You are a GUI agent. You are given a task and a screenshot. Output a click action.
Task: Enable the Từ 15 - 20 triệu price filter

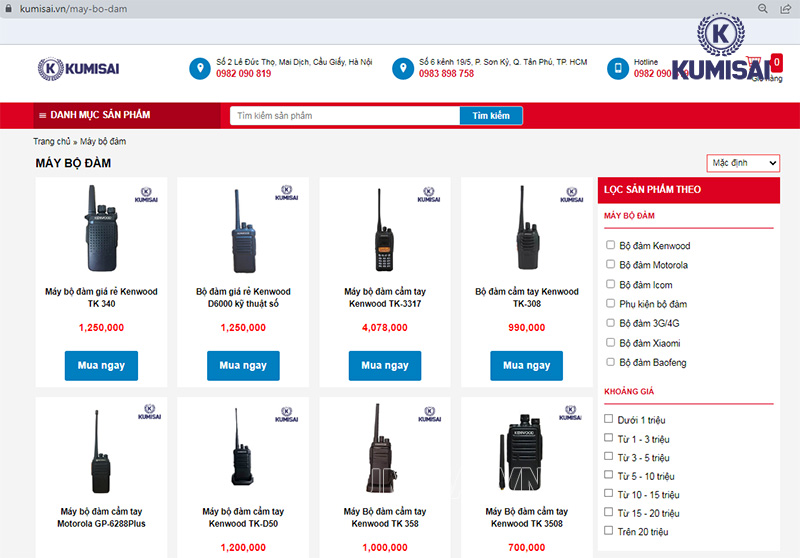point(608,512)
